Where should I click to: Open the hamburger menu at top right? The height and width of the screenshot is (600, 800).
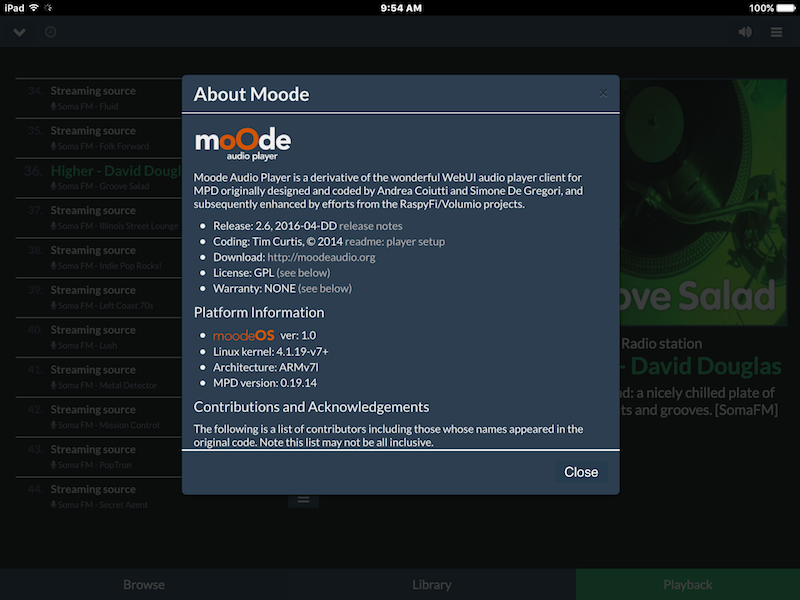tap(777, 32)
